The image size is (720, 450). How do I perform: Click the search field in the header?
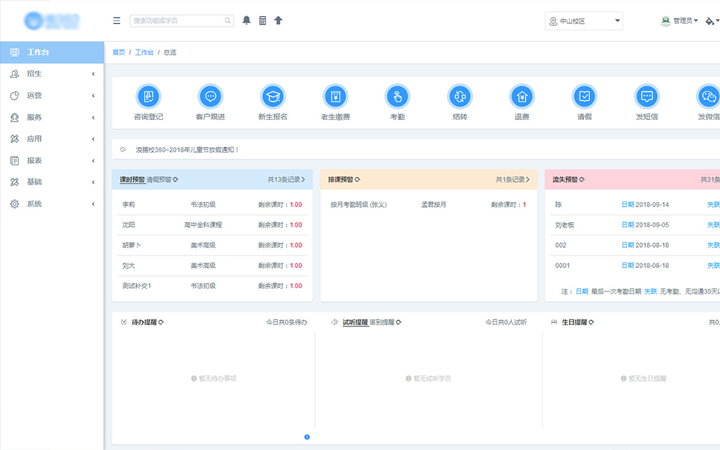pos(181,21)
